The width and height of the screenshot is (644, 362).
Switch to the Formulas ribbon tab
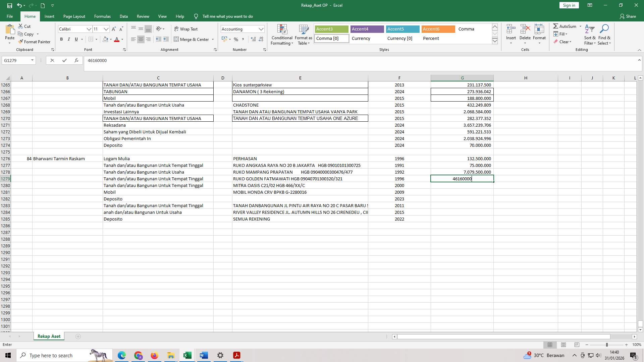click(x=102, y=16)
